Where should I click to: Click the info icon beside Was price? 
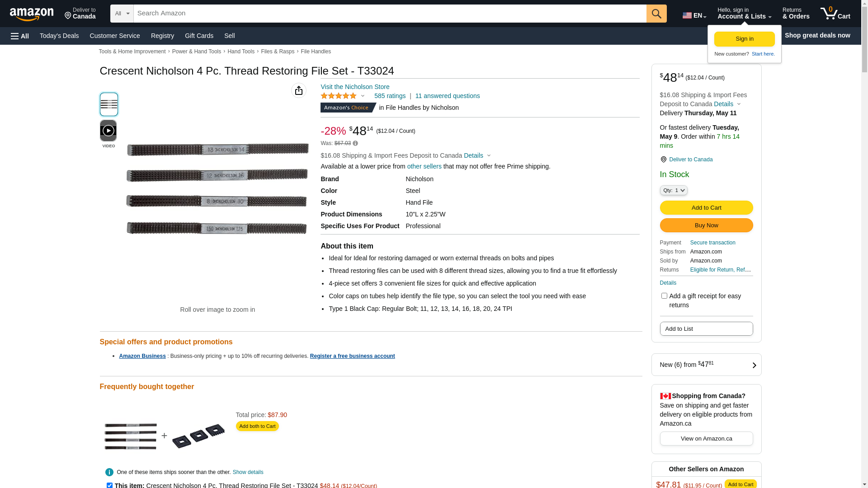pyautogui.click(x=355, y=144)
